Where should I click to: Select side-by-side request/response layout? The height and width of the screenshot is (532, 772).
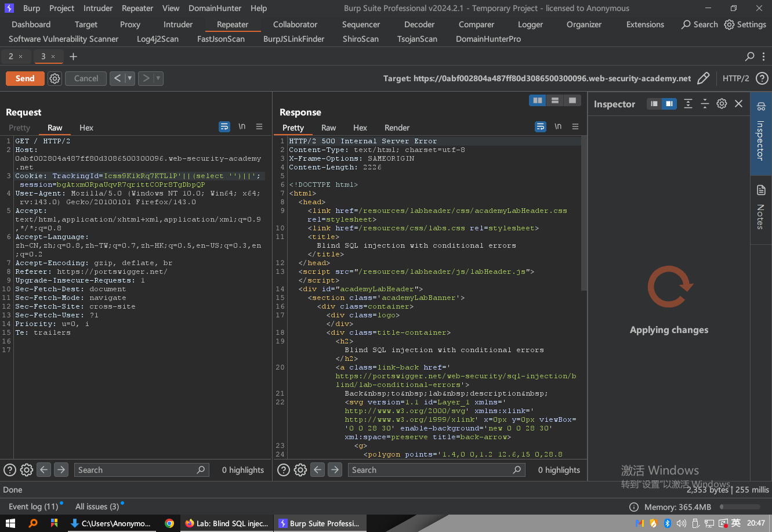coord(538,100)
